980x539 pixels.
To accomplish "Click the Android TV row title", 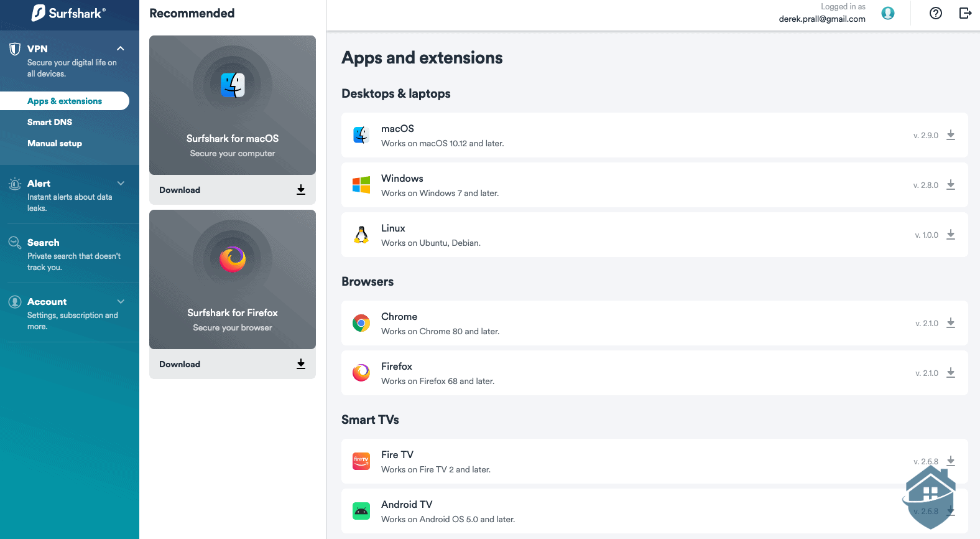I will (407, 504).
